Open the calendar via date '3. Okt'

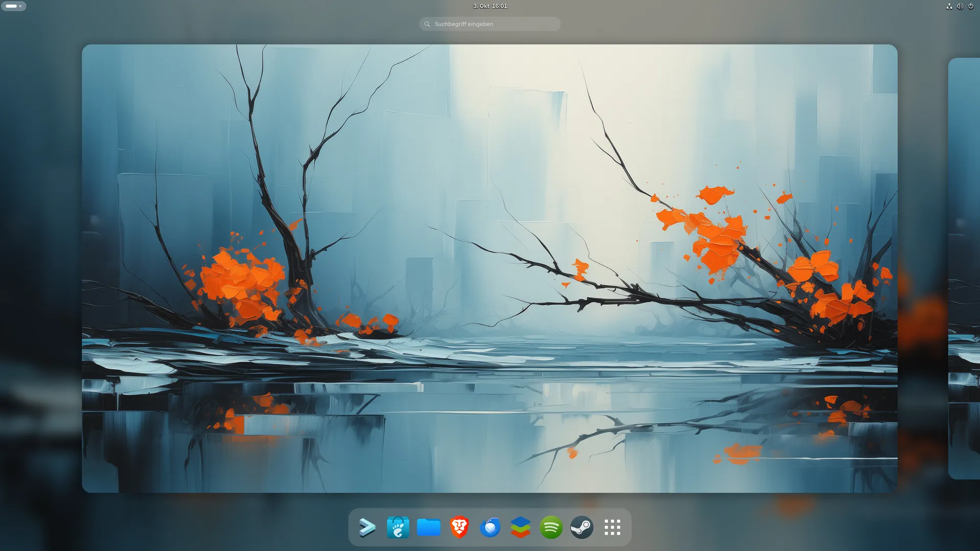point(481,6)
